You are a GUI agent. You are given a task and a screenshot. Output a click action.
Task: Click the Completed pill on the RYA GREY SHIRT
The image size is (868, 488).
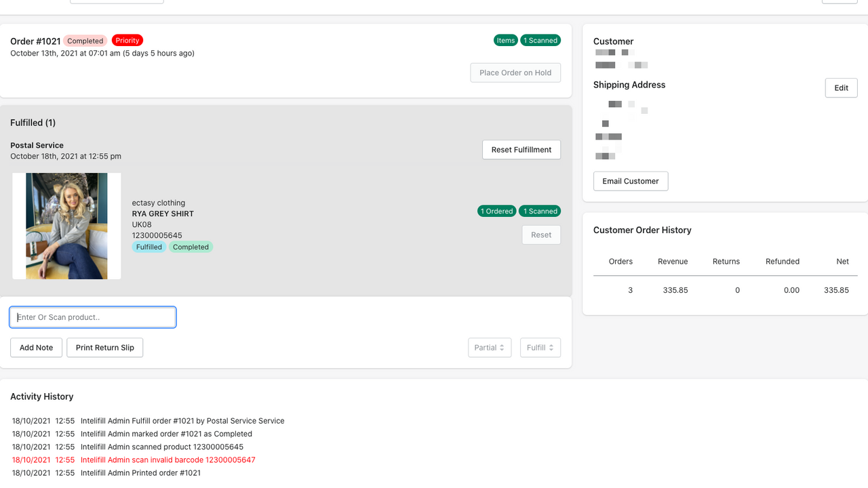191,247
